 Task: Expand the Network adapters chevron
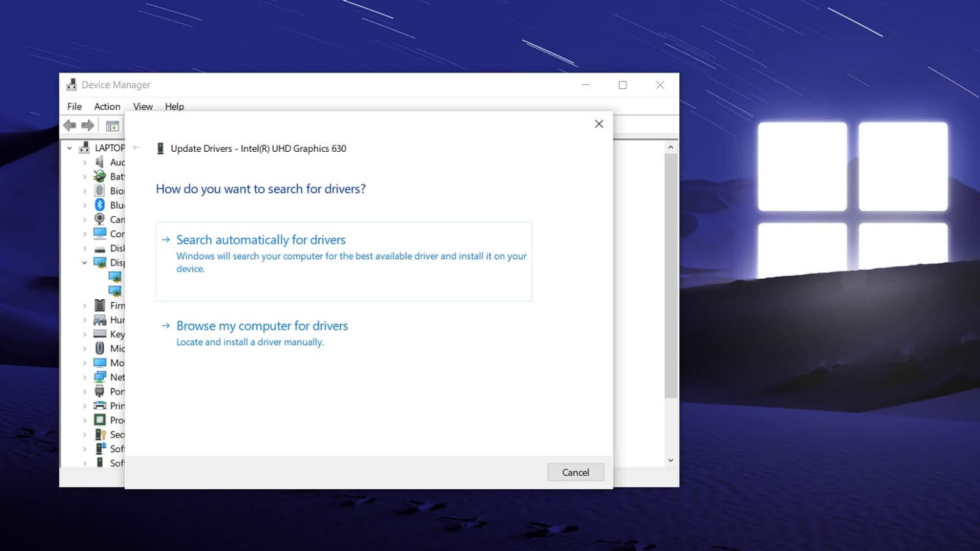coord(85,377)
